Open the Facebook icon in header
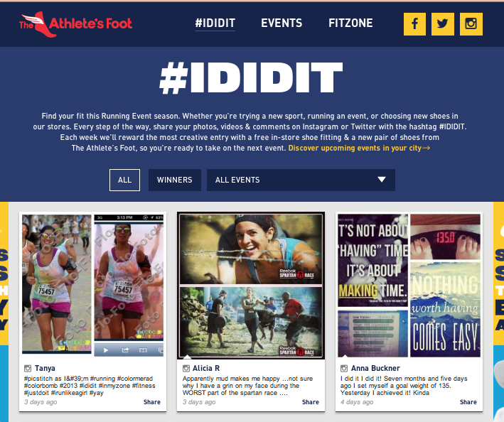Viewport: 504px width, 422px height. click(x=414, y=24)
